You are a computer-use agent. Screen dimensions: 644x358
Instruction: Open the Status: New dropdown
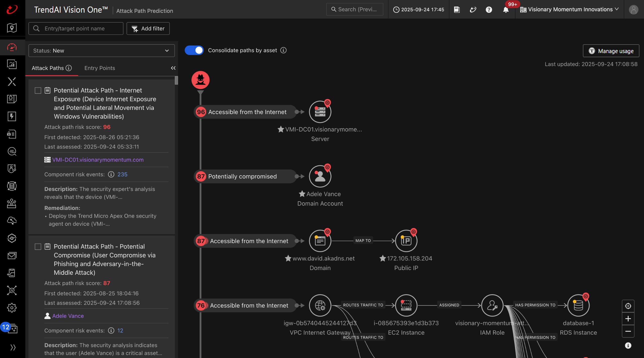(101, 51)
